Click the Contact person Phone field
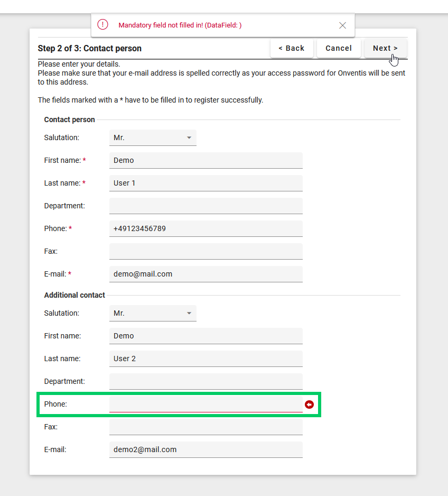This screenshot has width=448, height=496. [206, 228]
